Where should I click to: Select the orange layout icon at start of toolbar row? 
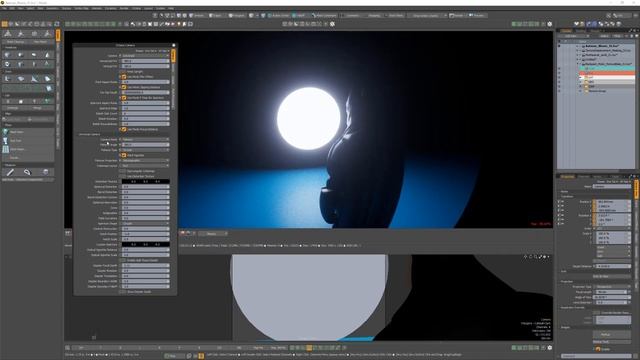[4, 24]
